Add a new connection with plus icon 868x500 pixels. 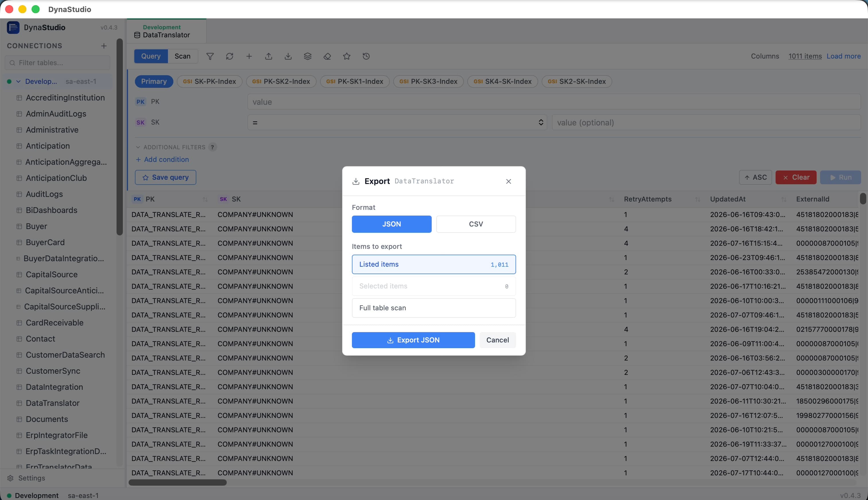pos(104,46)
